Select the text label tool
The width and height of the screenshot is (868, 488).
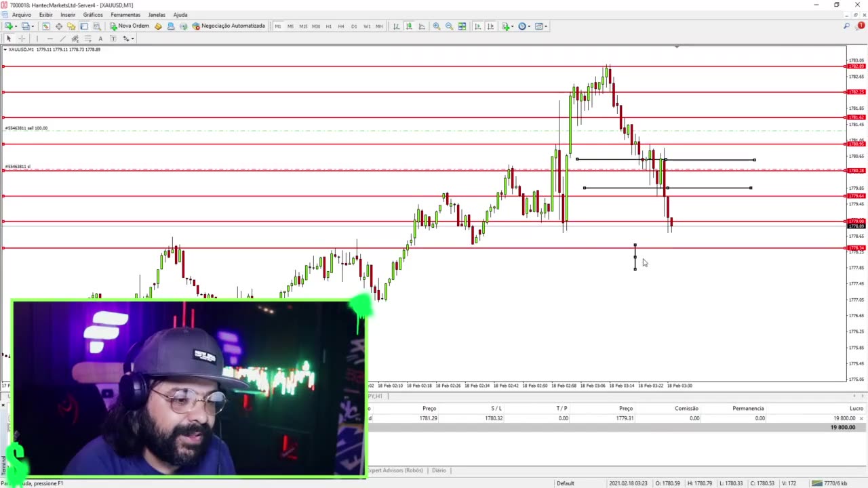113,39
